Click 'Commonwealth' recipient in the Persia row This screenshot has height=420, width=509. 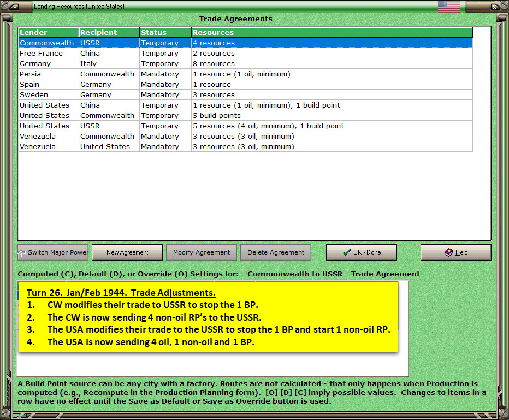click(x=109, y=74)
